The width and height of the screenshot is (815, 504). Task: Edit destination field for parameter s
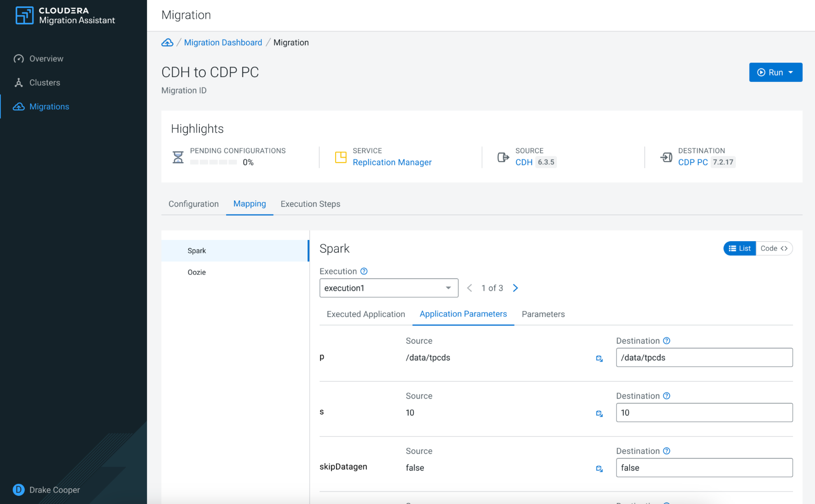pos(704,413)
